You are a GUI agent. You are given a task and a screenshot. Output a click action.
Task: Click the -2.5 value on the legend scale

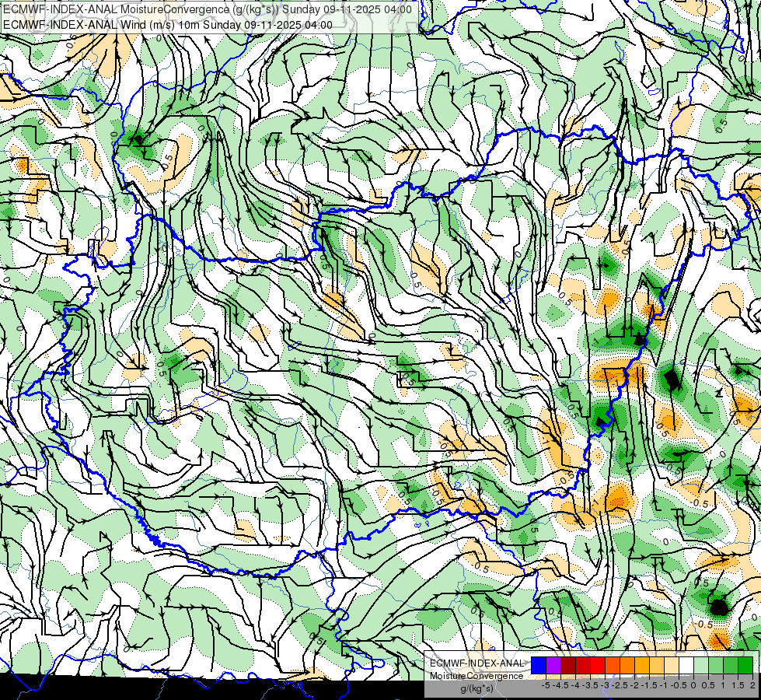[x=620, y=685]
